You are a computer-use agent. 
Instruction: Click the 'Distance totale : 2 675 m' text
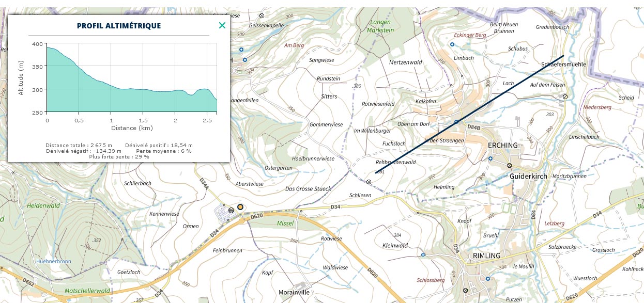[x=83, y=146]
